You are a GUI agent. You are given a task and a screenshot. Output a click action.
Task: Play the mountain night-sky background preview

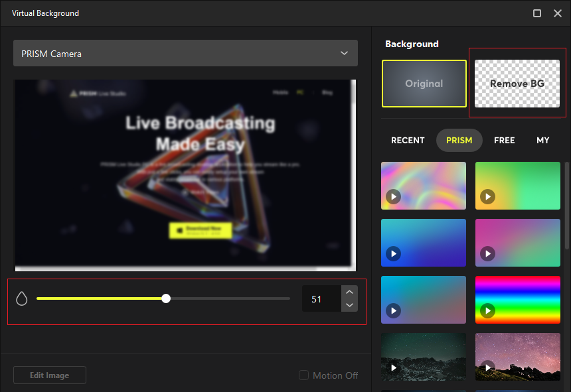pyautogui.click(x=392, y=367)
